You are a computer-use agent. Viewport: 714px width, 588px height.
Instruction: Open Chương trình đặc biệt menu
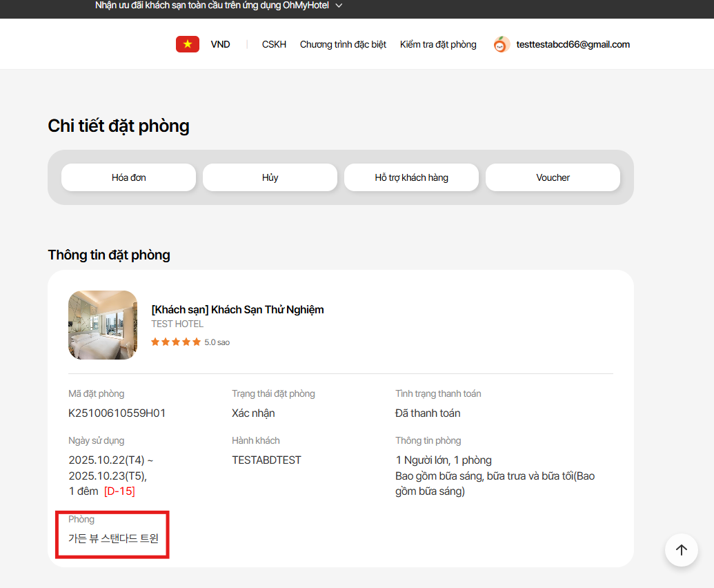343,44
